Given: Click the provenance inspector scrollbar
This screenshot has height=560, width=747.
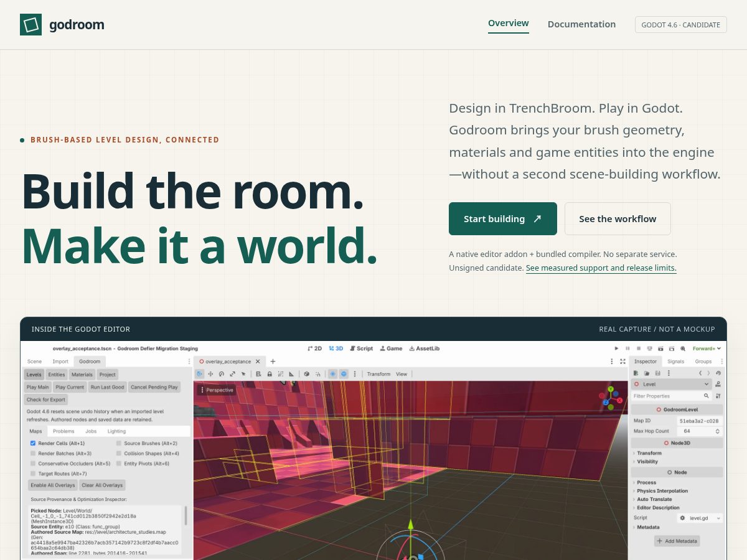Looking at the screenshot, I should pos(186,515).
